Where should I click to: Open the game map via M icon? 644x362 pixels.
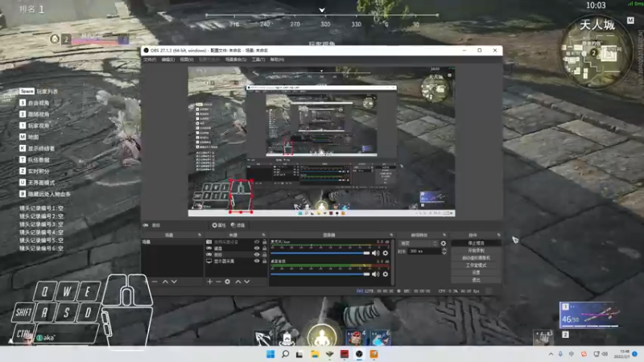[630, 20]
